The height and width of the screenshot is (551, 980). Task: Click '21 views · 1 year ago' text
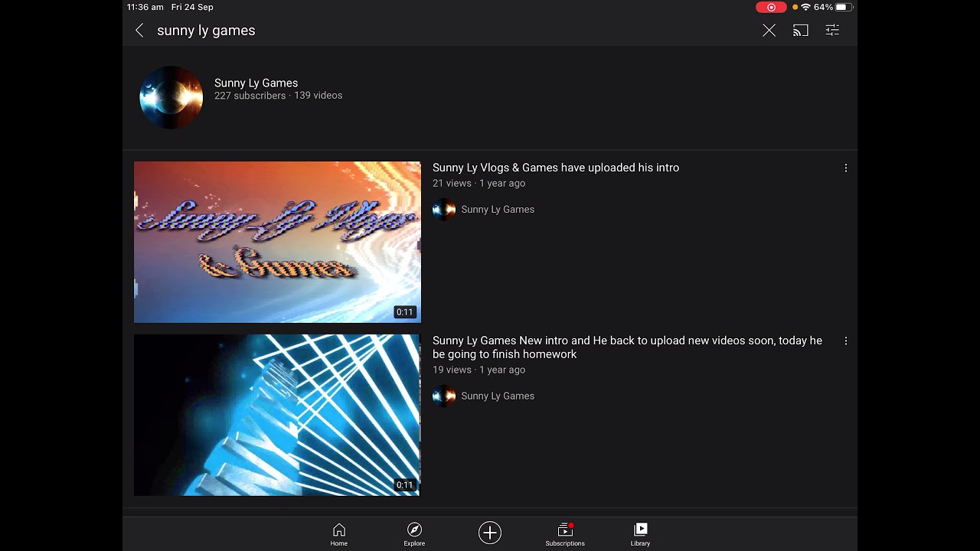point(479,184)
